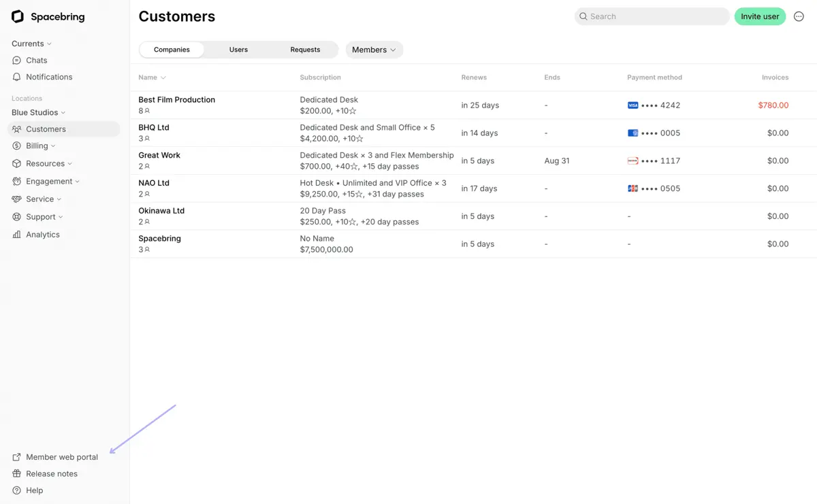Viewport: 817px width, 504px height.
Task: Click the $7,500,000.00 subscription amount
Action: pos(327,250)
